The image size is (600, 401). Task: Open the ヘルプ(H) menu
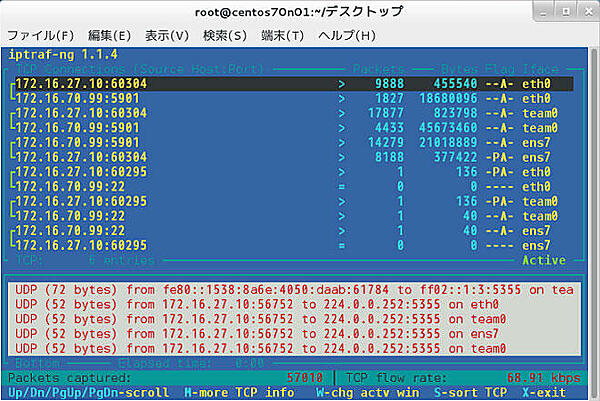pos(346,36)
